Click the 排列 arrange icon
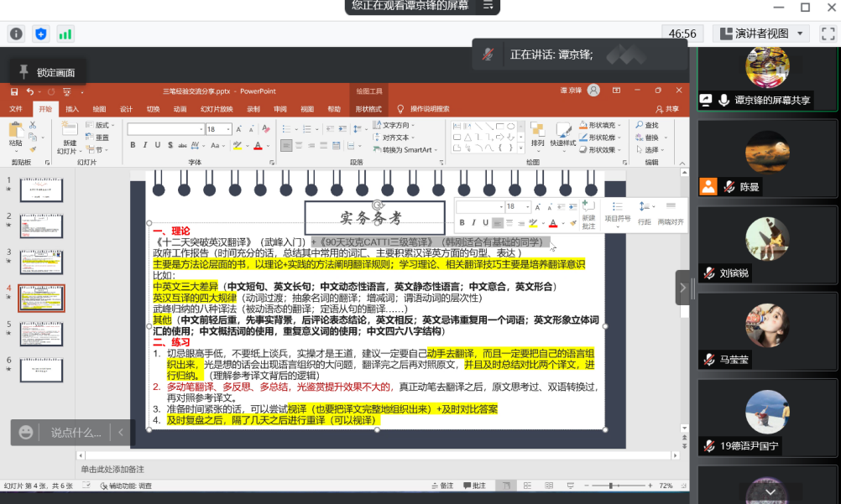 (537, 134)
